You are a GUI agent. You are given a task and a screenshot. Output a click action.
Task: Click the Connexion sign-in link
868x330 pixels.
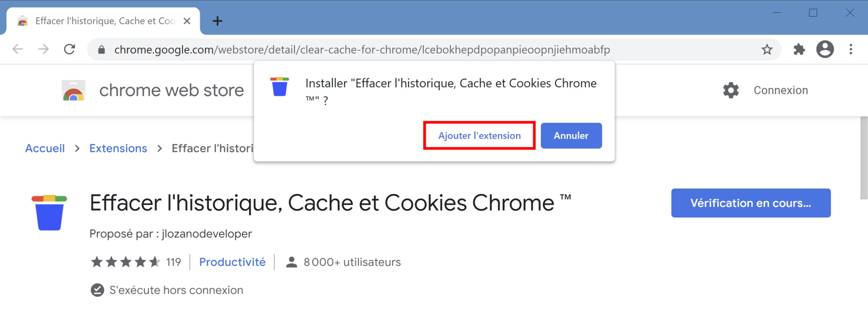coord(781,90)
